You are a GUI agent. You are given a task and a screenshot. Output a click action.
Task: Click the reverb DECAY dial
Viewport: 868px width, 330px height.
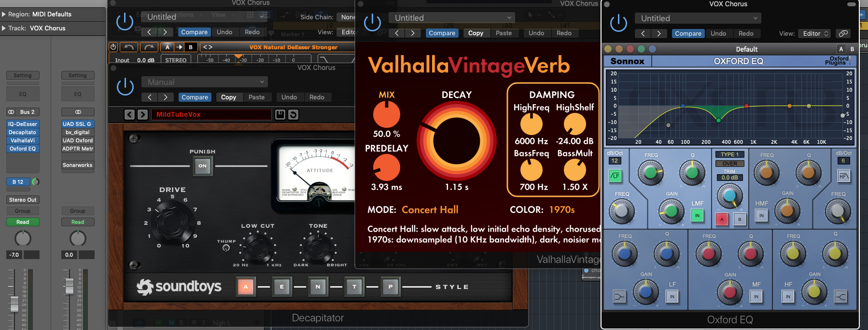[x=457, y=140]
